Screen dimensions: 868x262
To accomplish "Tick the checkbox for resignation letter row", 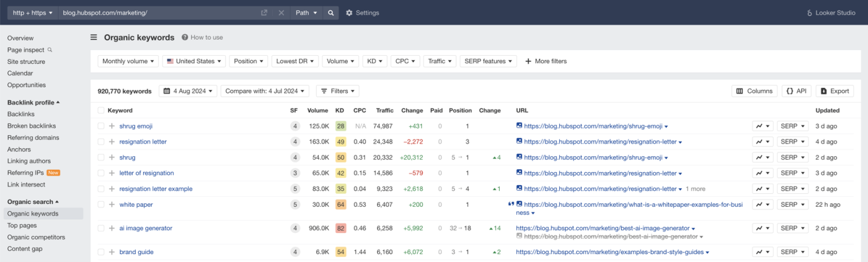I will pos(101,142).
